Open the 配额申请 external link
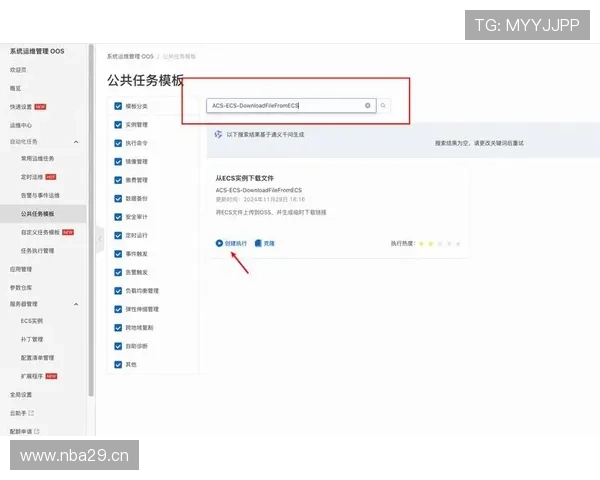 (21, 431)
